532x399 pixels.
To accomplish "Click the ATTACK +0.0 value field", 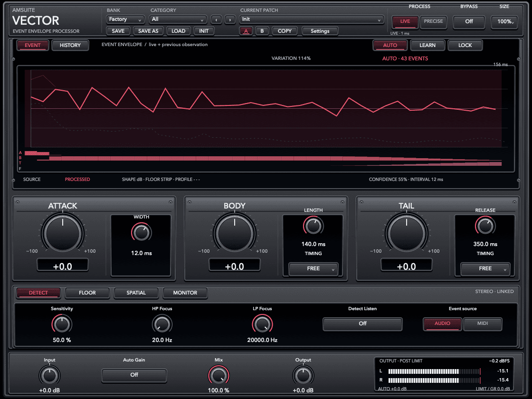I will (x=63, y=266).
